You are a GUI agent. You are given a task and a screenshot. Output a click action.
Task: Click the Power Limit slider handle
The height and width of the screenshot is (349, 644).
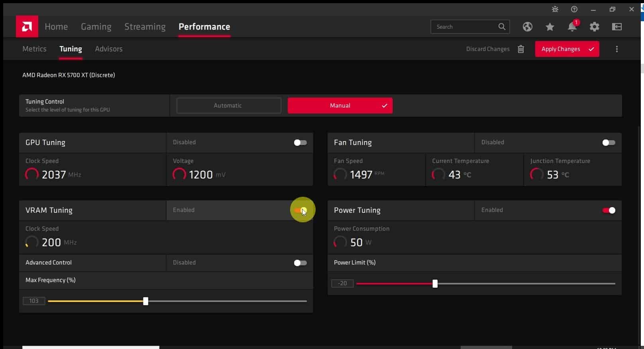pyautogui.click(x=435, y=284)
